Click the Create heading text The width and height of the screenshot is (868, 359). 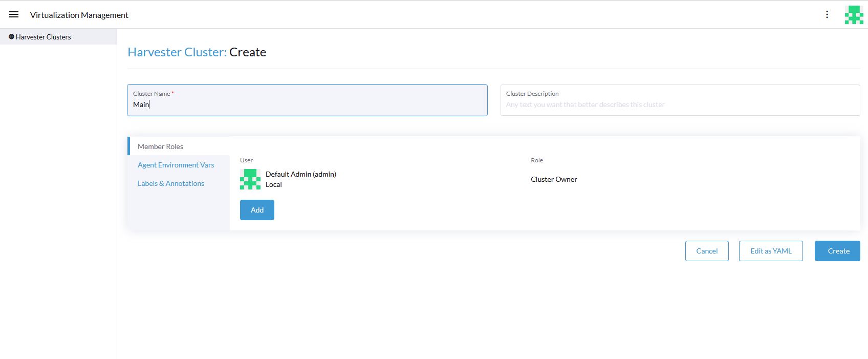[x=248, y=52]
